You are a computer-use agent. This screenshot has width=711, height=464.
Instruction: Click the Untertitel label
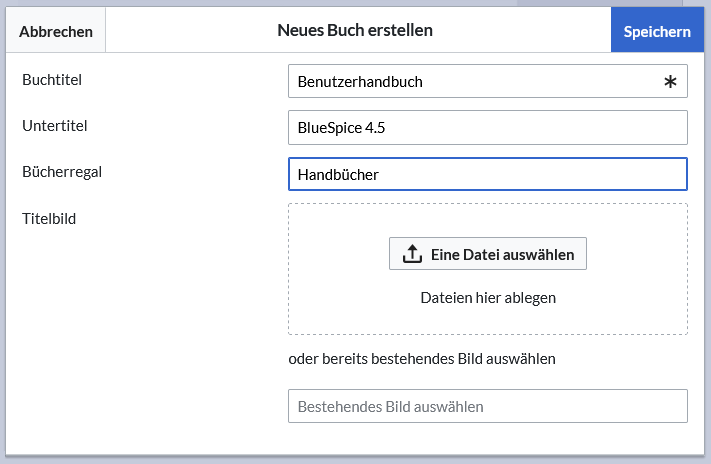click(x=55, y=126)
